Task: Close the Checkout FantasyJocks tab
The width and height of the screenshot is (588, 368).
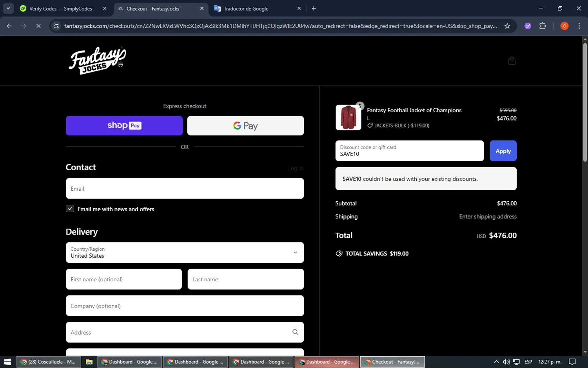Action: pyautogui.click(x=202, y=9)
